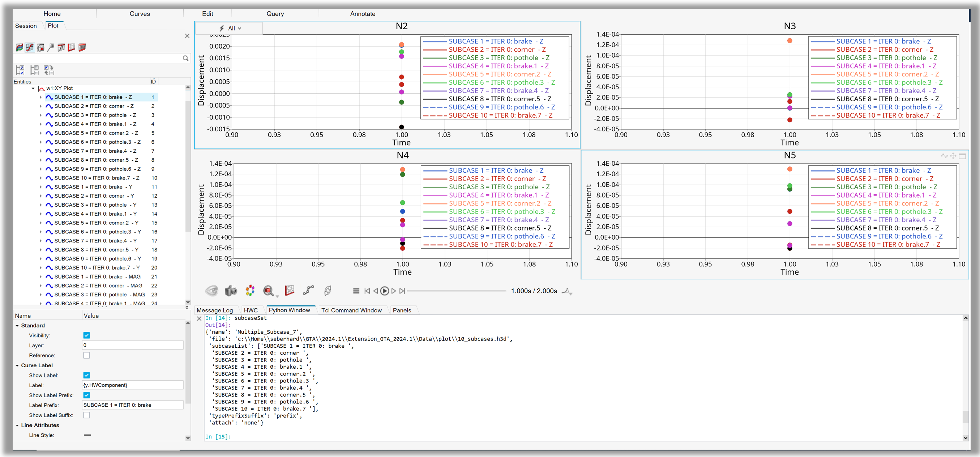Expand the SUBCASE 3 pothole Z tree item

pyautogui.click(x=42, y=115)
